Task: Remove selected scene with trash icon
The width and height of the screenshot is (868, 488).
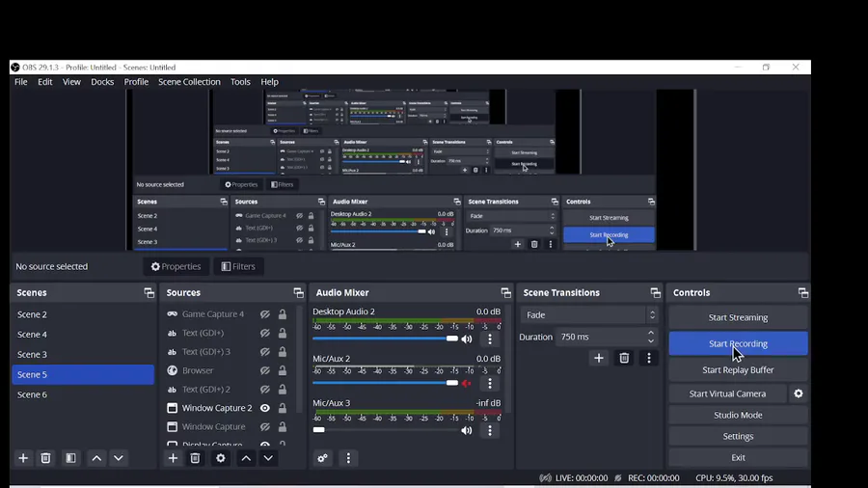Action: (x=45, y=458)
